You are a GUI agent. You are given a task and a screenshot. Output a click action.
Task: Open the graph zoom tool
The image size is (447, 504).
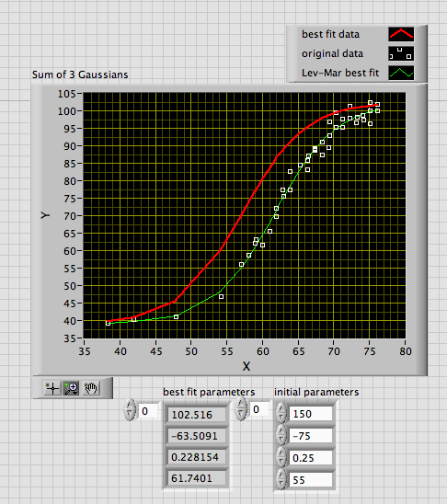(x=72, y=388)
